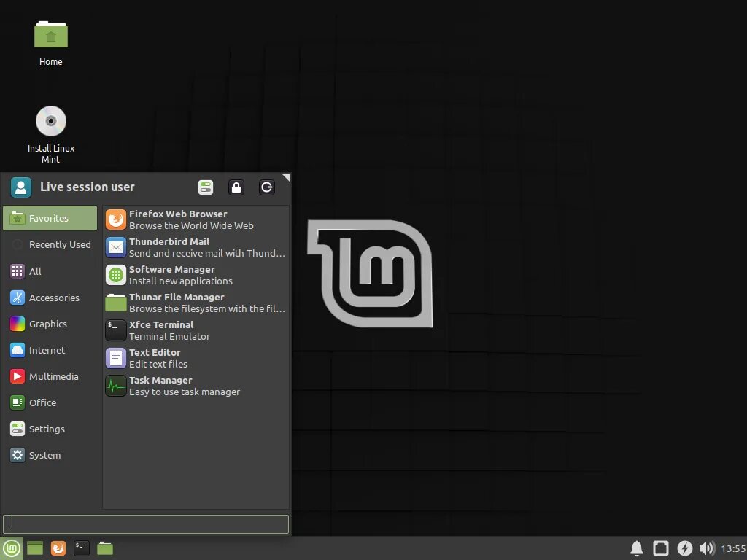Open file manager from taskbar folder icon
Viewport: 747px width, 560px height.
pyautogui.click(x=105, y=548)
